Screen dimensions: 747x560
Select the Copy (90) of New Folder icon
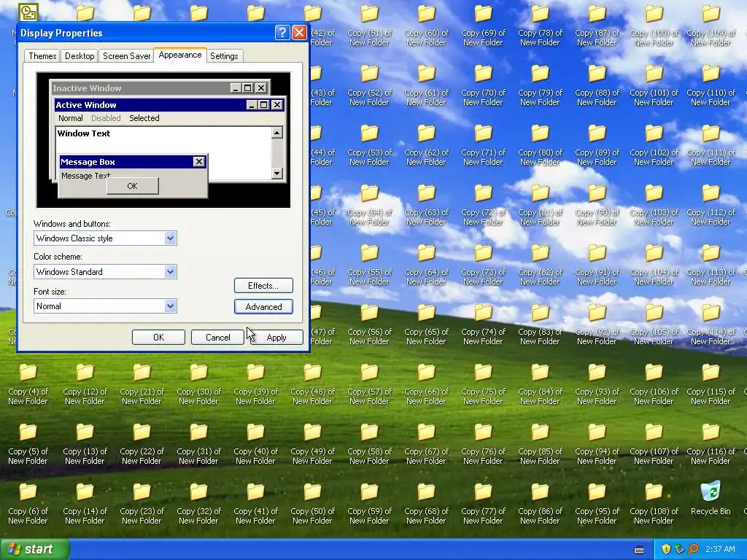point(597,205)
